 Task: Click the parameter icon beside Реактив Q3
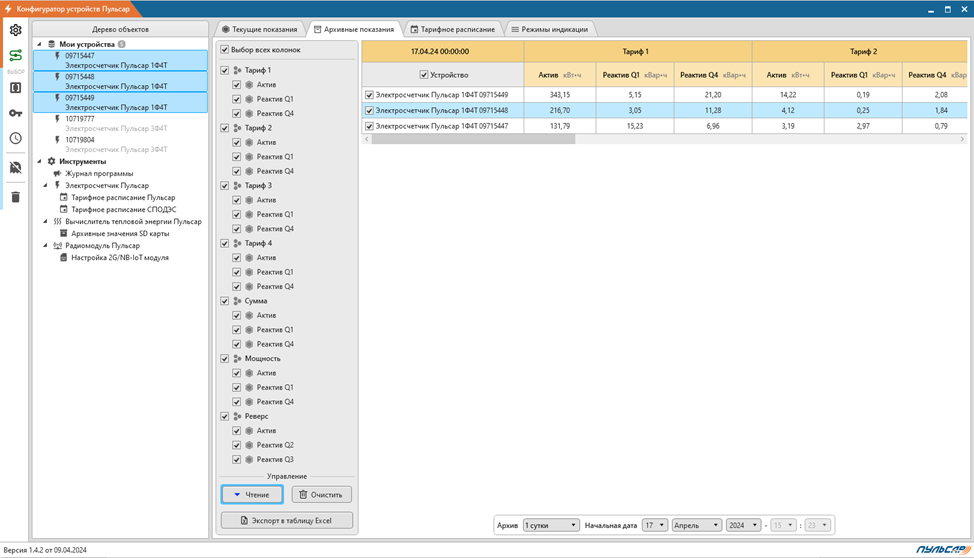coord(249,459)
